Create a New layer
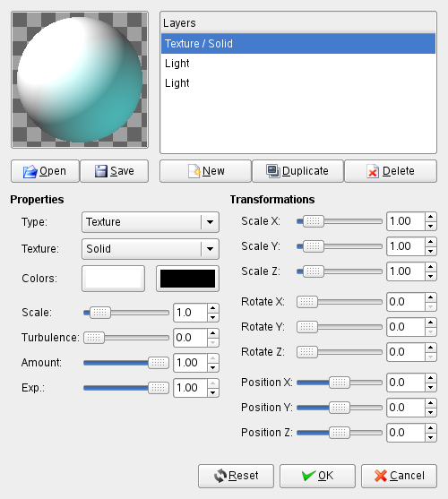 [x=205, y=171]
